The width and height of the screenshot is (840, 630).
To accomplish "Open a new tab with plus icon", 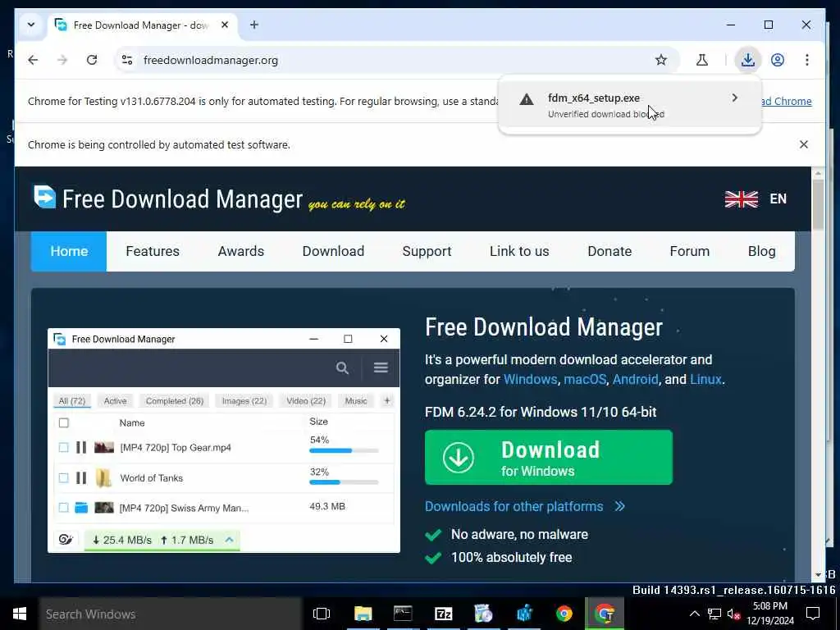I will [254, 25].
